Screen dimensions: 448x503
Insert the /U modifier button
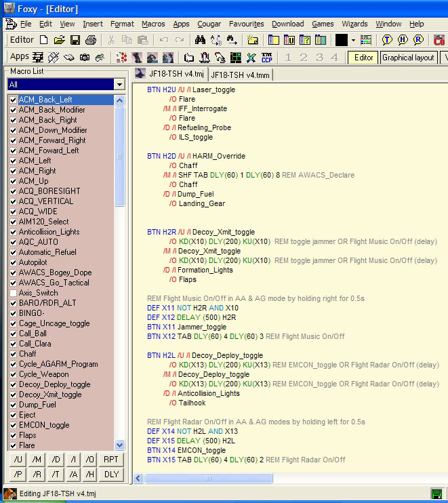pos(18,460)
